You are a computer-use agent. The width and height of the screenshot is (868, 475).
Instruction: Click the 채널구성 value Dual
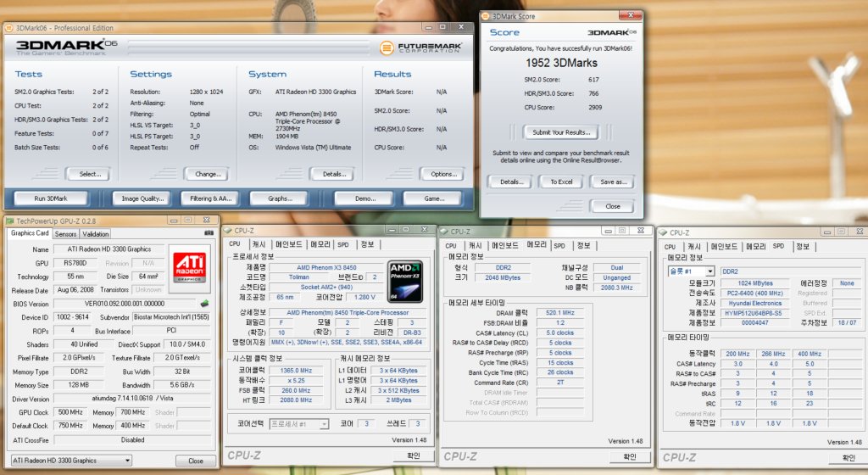[617, 267]
